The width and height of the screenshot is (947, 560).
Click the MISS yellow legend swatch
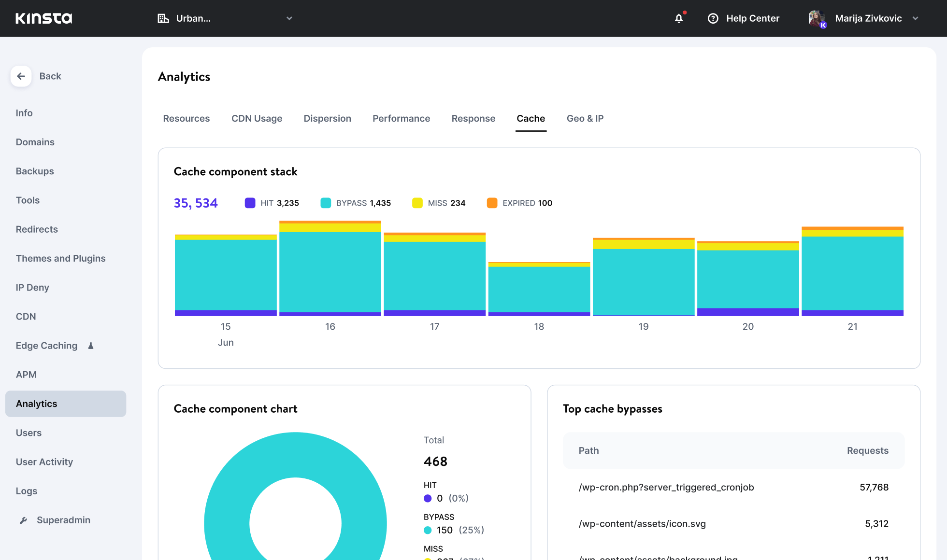pyautogui.click(x=417, y=203)
